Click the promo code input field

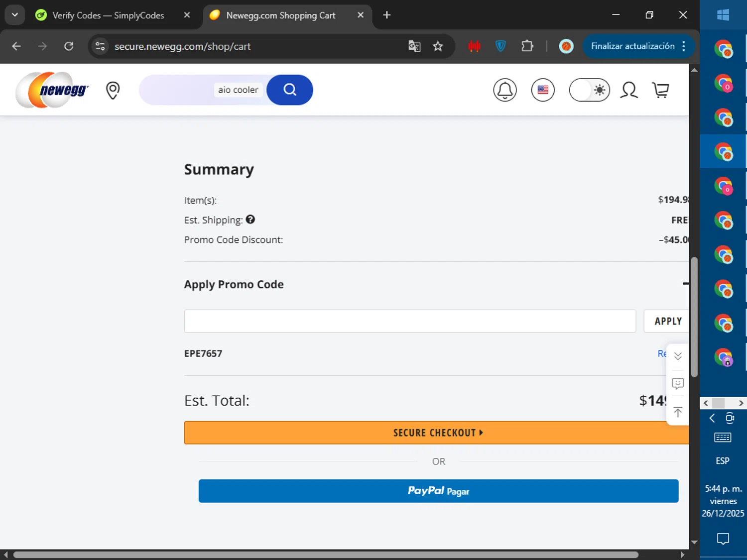pyautogui.click(x=409, y=321)
